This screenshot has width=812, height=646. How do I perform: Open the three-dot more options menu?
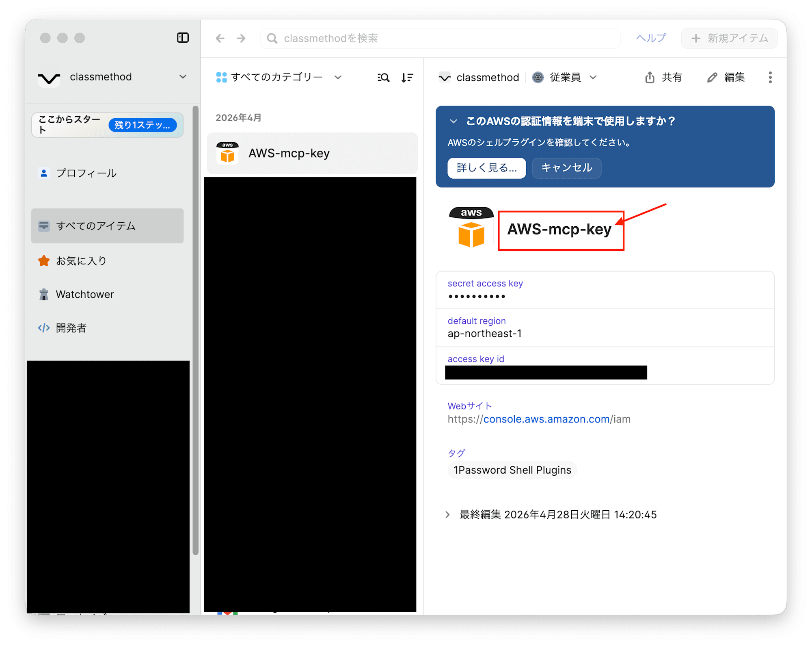point(770,77)
